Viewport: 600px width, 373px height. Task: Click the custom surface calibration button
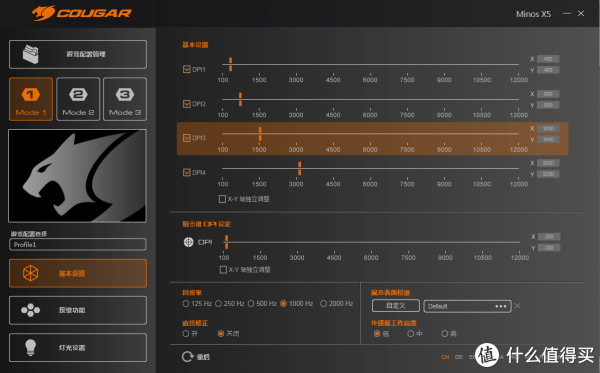tap(396, 306)
